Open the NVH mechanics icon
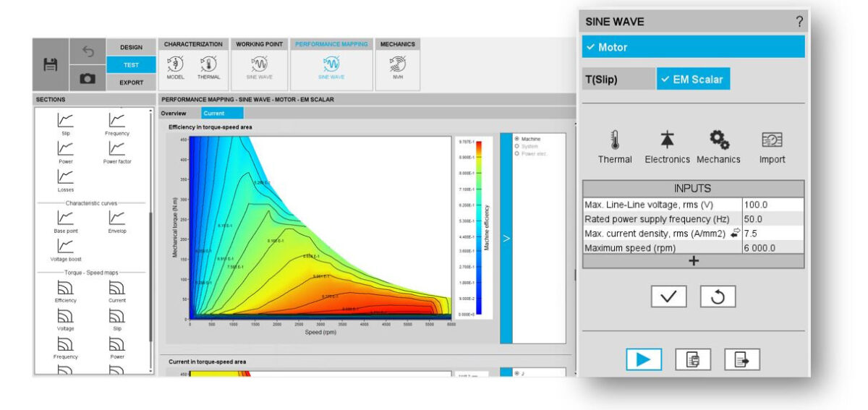 397,64
